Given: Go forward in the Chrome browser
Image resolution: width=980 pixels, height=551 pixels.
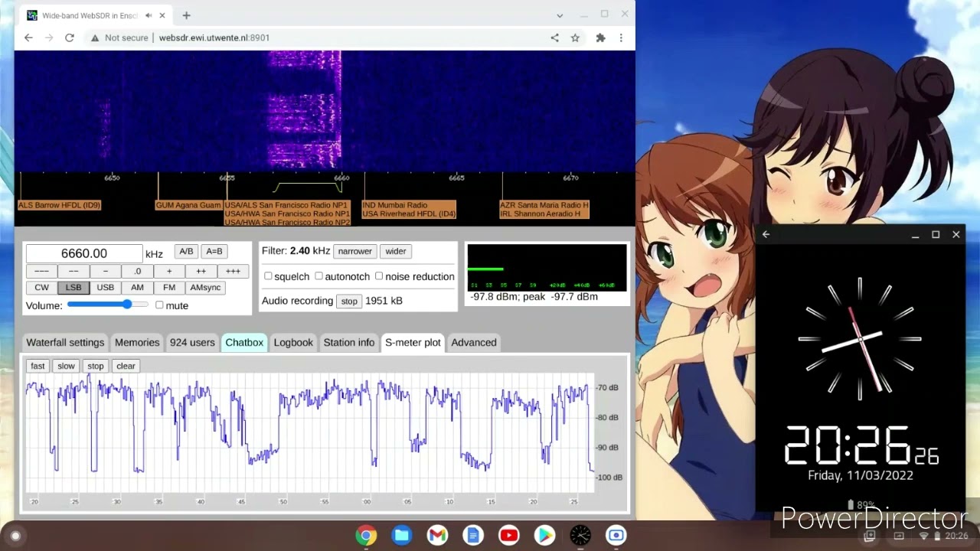Looking at the screenshot, I should (x=49, y=37).
